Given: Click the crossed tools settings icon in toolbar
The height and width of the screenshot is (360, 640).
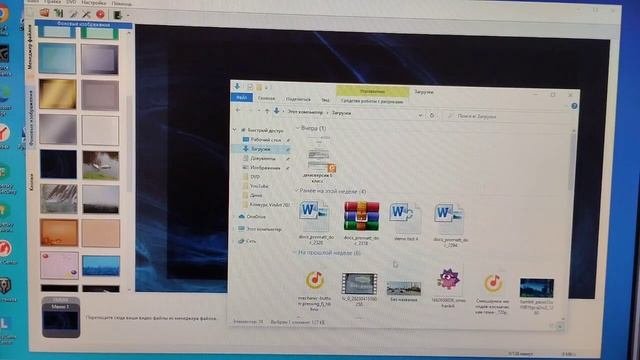Looking at the screenshot, I should coord(86,14).
